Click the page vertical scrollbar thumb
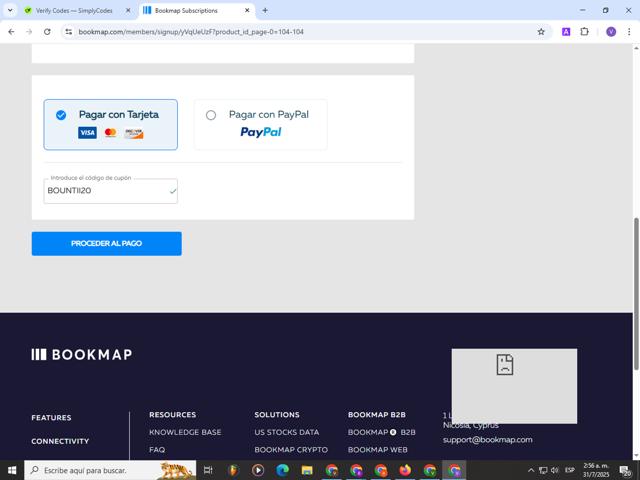This screenshot has height=480, width=640. (x=636, y=294)
